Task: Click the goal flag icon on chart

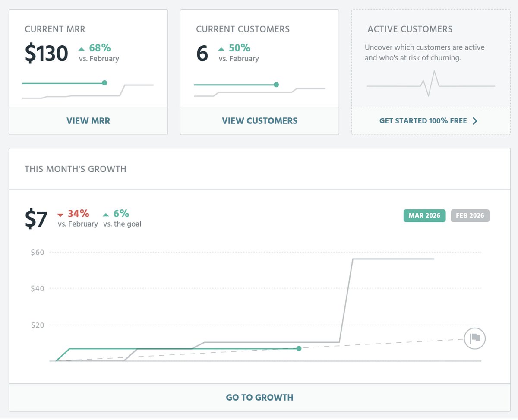Action: coord(475,338)
